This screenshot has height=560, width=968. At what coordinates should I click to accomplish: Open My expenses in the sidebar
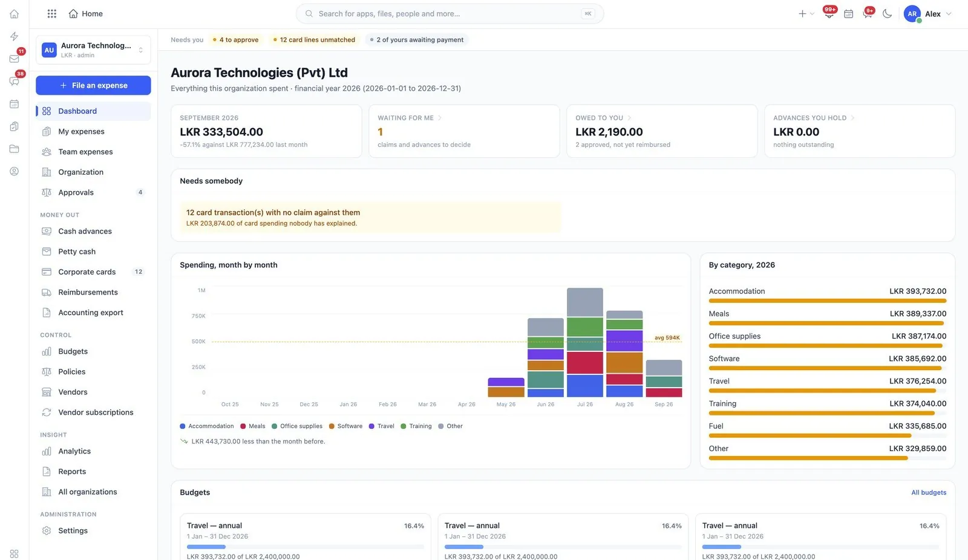(x=93, y=131)
